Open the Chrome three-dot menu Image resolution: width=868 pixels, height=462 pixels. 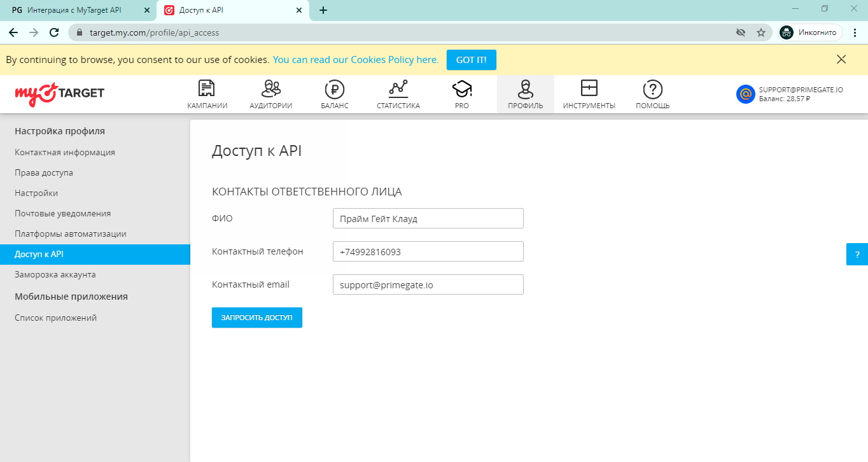pyautogui.click(x=854, y=32)
